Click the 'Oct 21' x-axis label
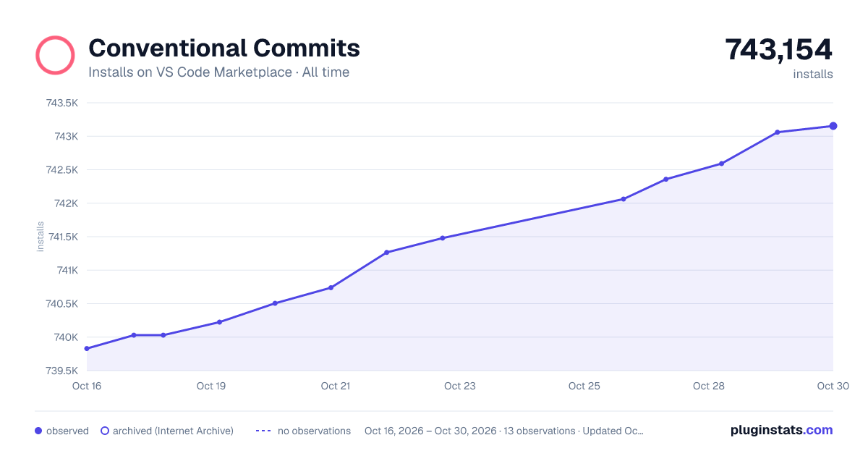Viewport: 868px width, 456px height. pos(336,386)
